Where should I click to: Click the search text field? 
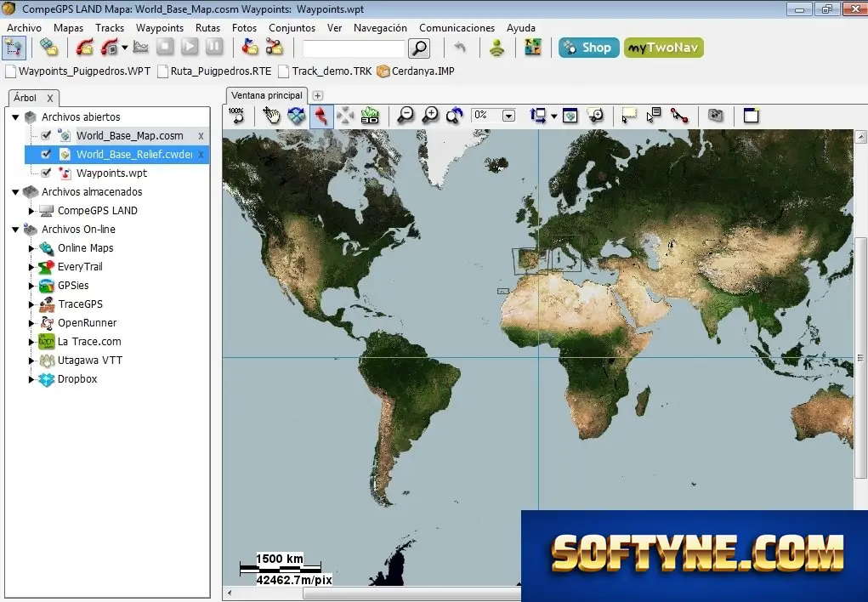(x=354, y=48)
